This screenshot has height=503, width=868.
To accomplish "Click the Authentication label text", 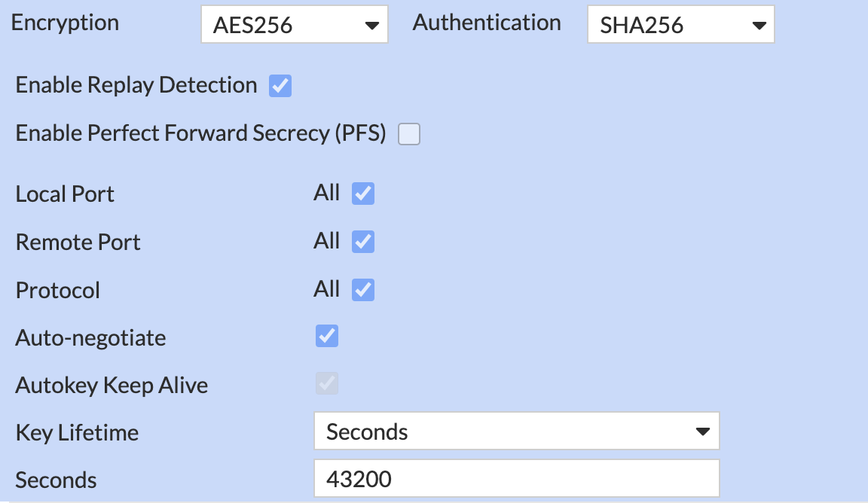I will click(487, 23).
